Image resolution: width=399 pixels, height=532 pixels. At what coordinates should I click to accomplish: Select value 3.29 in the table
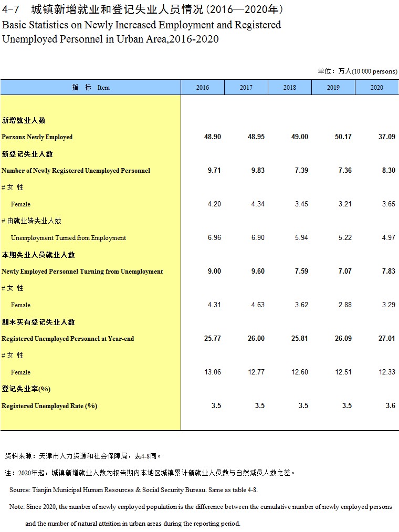pos(388,305)
